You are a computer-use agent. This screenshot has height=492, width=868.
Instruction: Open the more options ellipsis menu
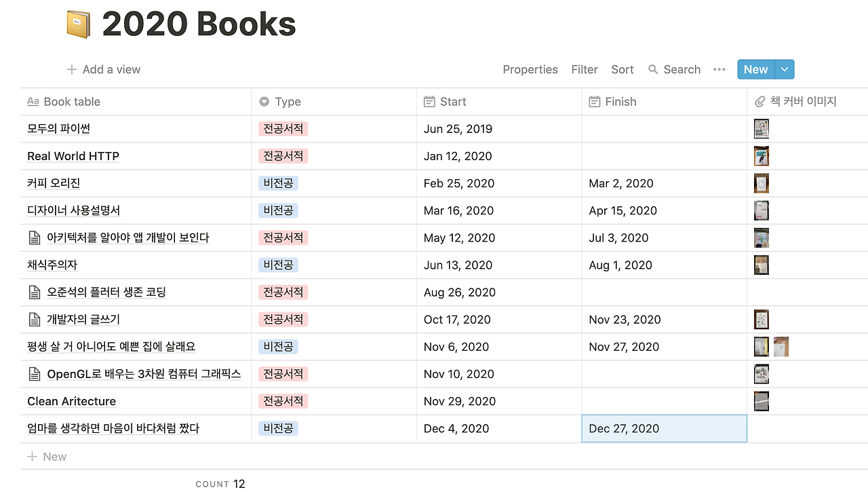(719, 69)
